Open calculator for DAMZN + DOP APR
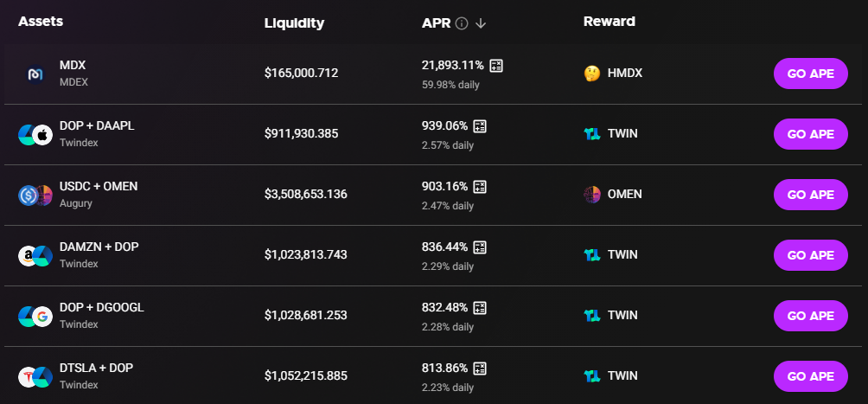 point(480,247)
